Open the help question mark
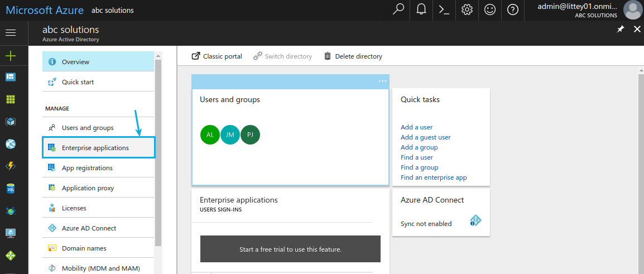This screenshot has width=644, height=274. 512,10
